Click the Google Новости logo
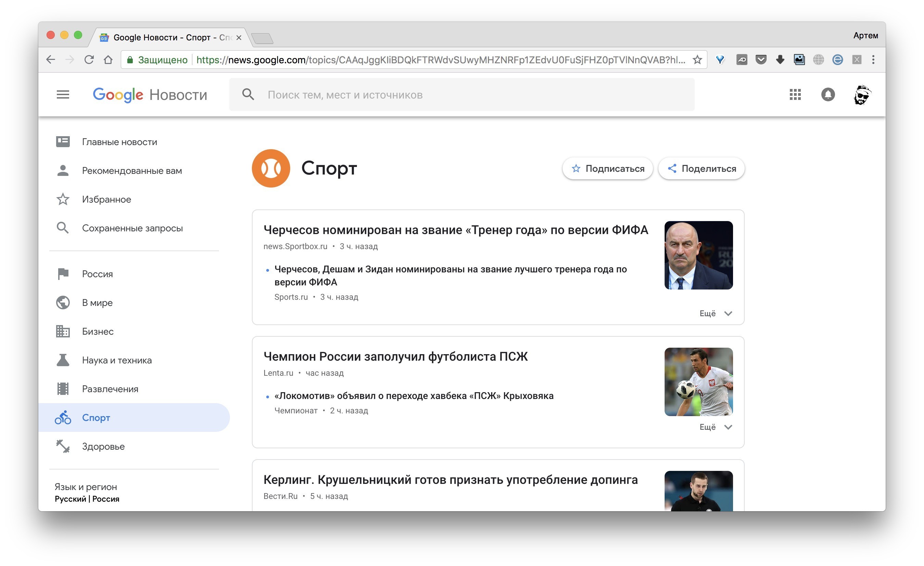The width and height of the screenshot is (924, 566). [x=150, y=95]
